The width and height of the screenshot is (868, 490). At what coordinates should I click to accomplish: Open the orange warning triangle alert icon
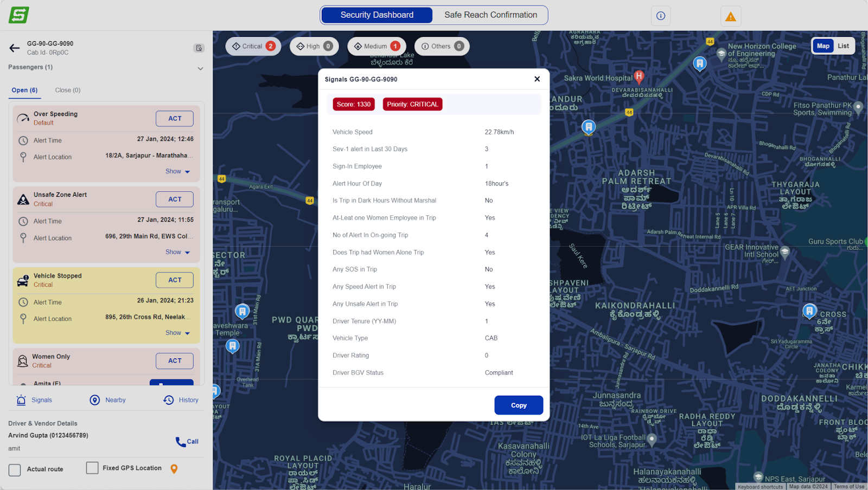[730, 16]
